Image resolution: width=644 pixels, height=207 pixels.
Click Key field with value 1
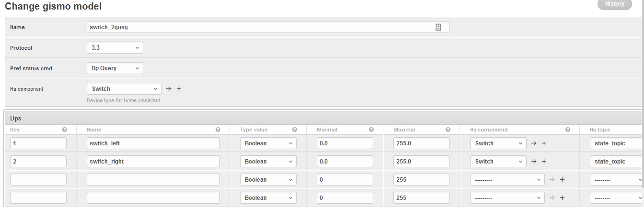(38, 143)
